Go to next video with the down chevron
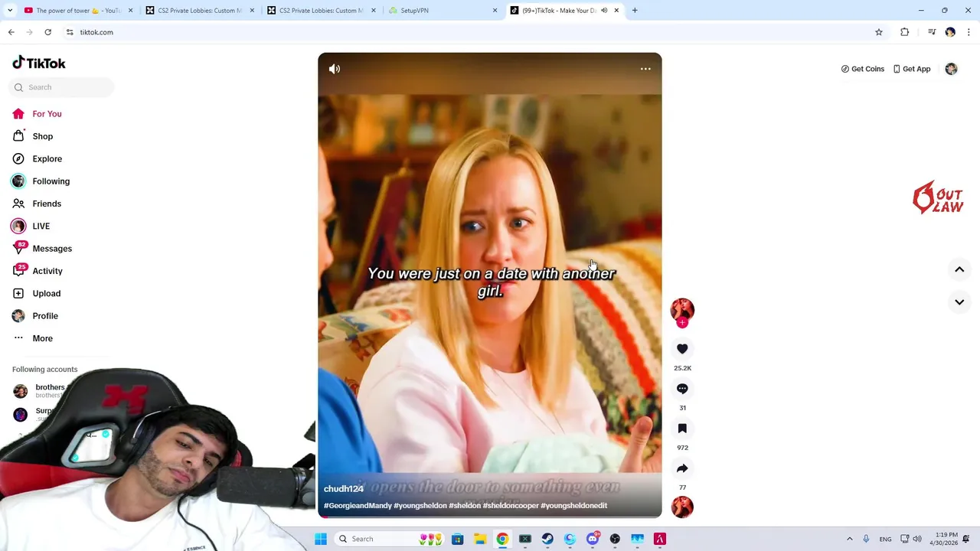980x551 pixels. [959, 302]
